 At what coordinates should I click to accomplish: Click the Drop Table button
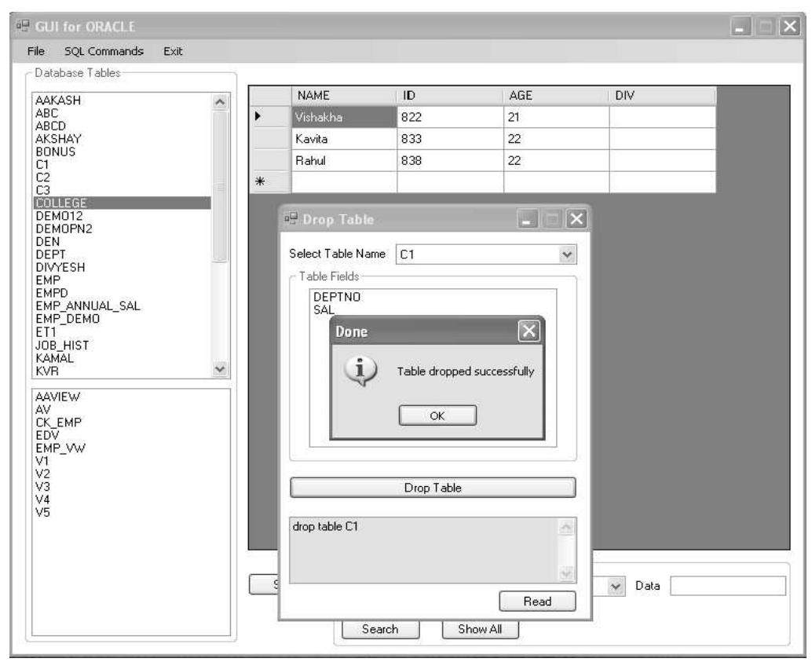tap(433, 488)
